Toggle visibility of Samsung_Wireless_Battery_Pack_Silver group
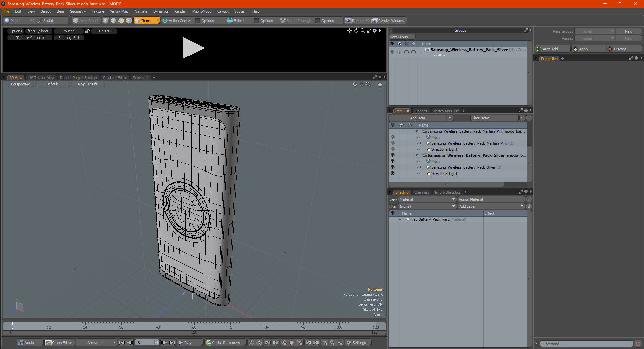Screen dimensions: 644x349 point(392,167)
